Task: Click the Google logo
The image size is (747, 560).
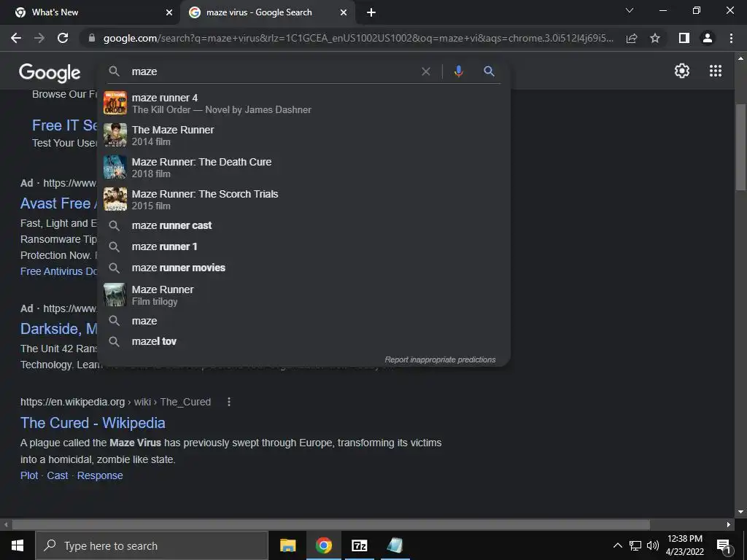Action: 50,72
